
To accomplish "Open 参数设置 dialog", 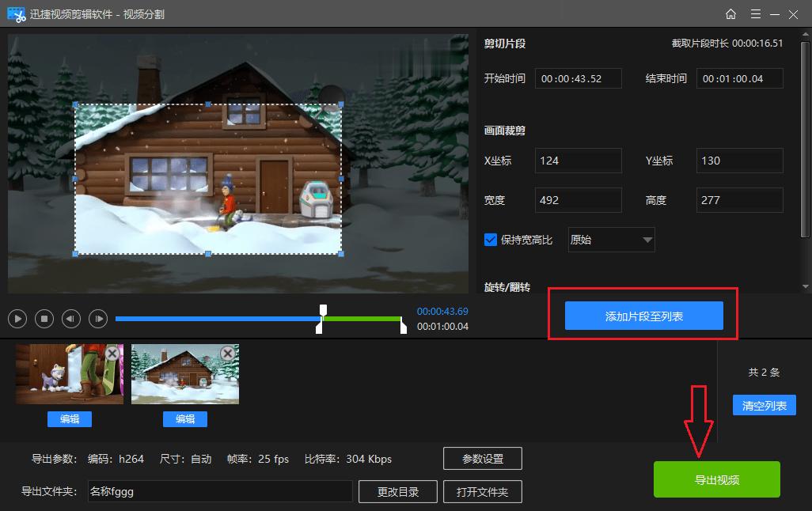I will pos(483,459).
